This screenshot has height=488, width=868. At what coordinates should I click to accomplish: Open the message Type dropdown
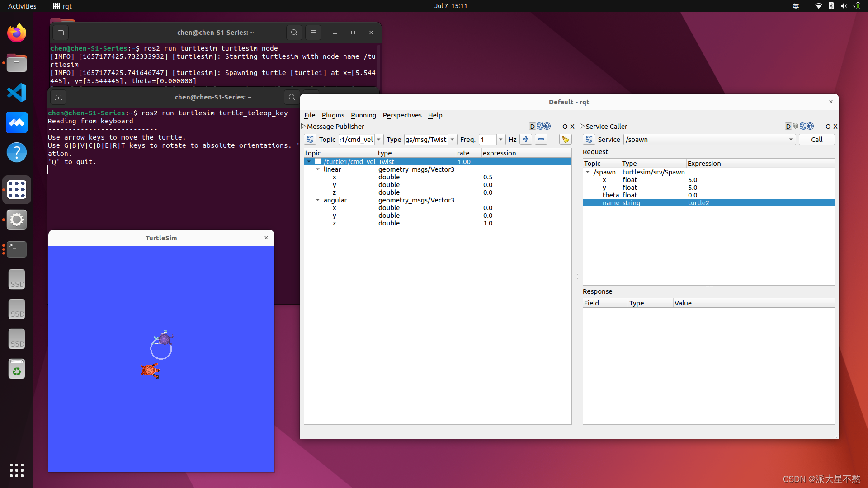pyautogui.click(x=452, y=139)
